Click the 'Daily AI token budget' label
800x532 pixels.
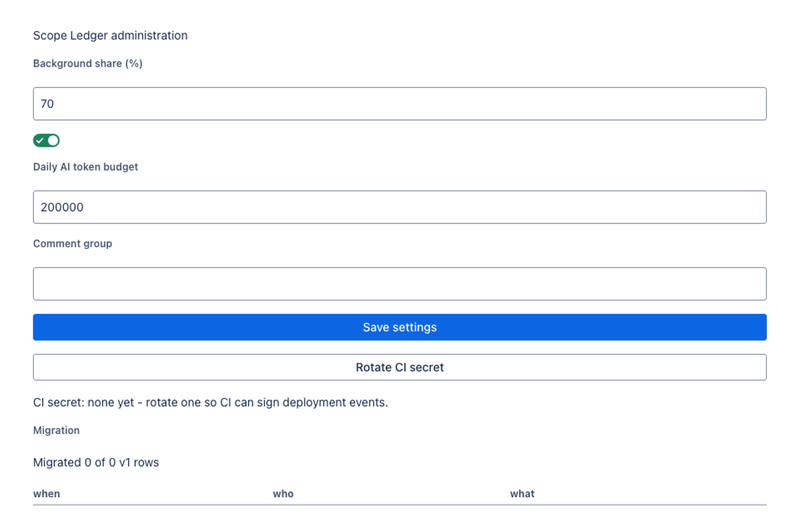(86, 167)
